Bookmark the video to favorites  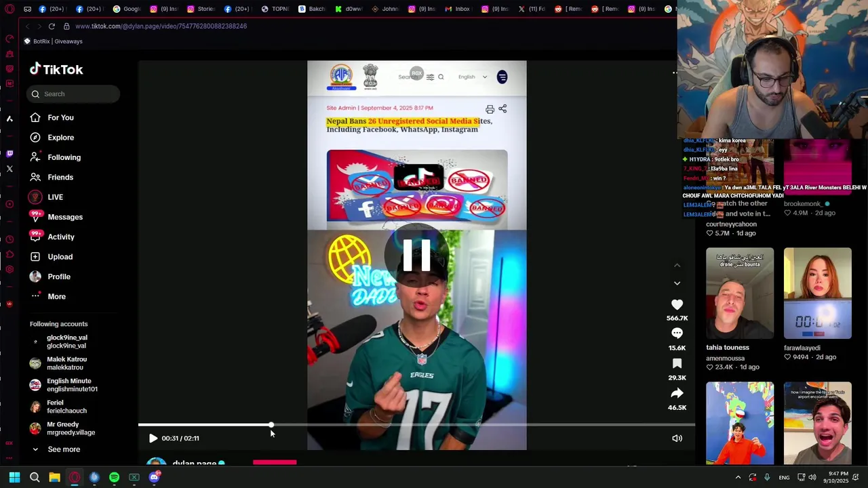pos(677,364)
